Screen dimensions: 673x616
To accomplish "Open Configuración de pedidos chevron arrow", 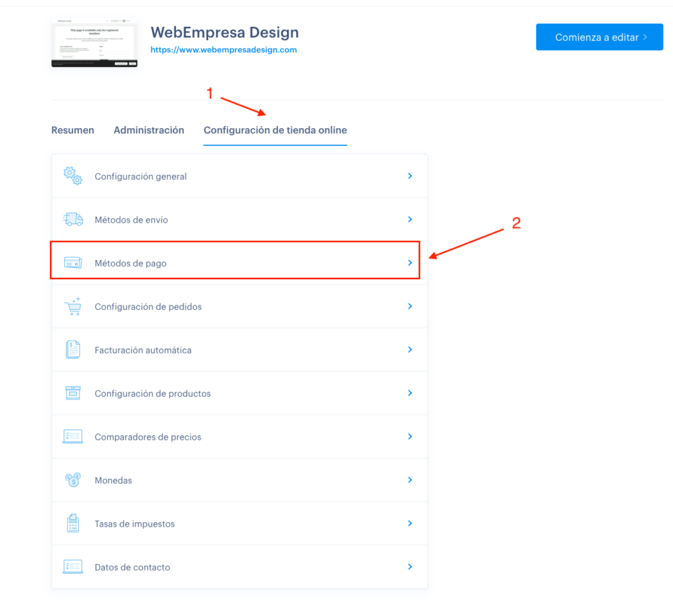I will point(410,306).
